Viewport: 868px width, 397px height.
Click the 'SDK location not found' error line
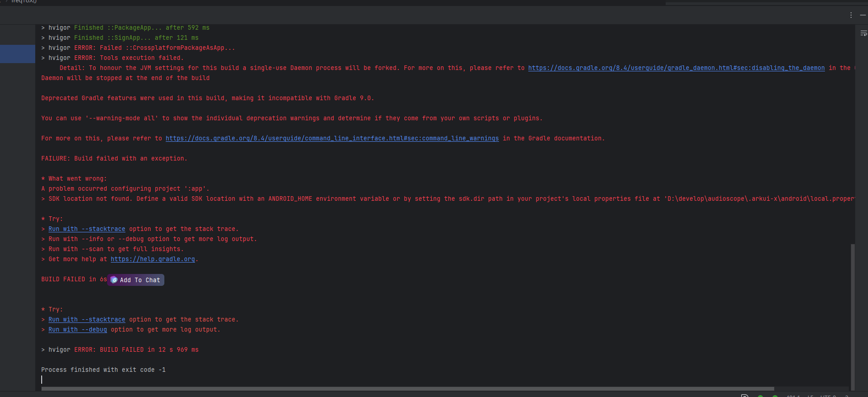(275, 199)
